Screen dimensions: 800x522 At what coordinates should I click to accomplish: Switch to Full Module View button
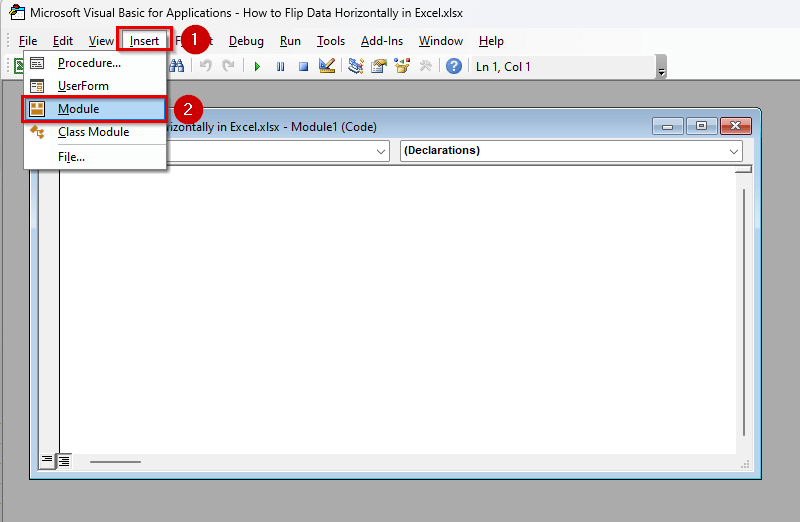click(64, 461)
